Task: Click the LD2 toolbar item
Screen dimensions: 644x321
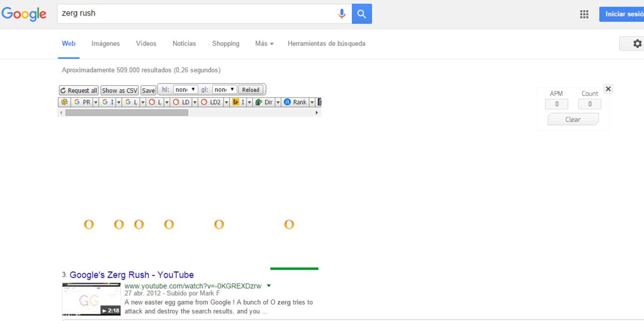Action: click(211, 102)
